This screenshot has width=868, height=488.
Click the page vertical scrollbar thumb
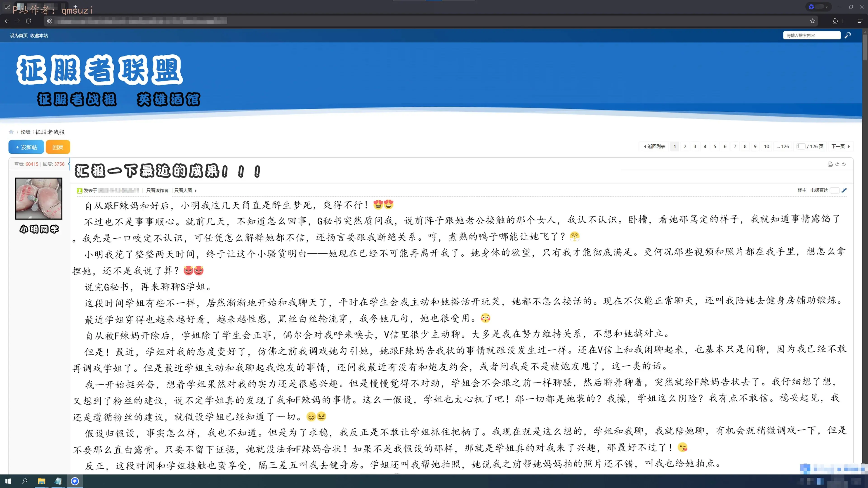point(865,47)
